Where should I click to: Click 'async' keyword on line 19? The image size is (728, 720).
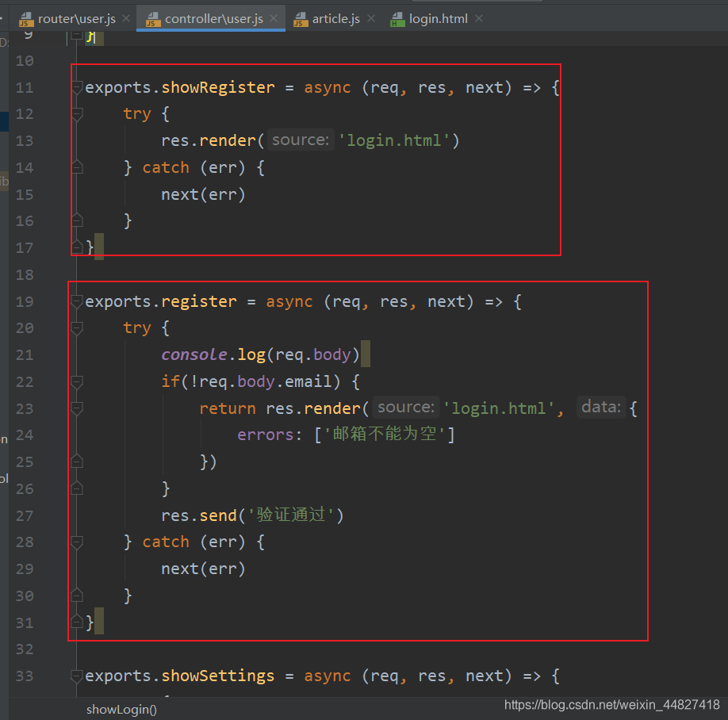(x=289, y=302)
